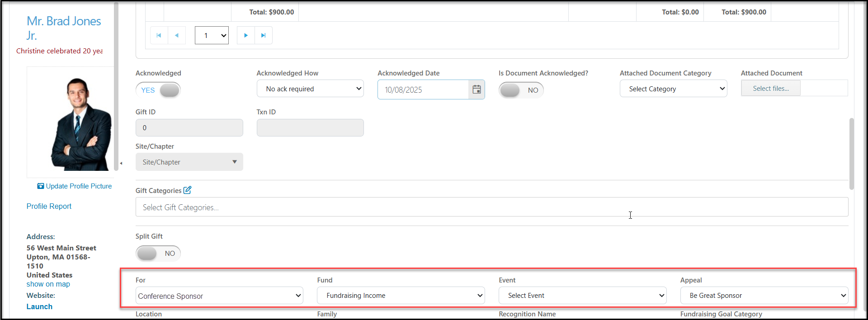Go to the next page arrow
868x320 pixels.
pyautogui.click(x=246, y=35)
